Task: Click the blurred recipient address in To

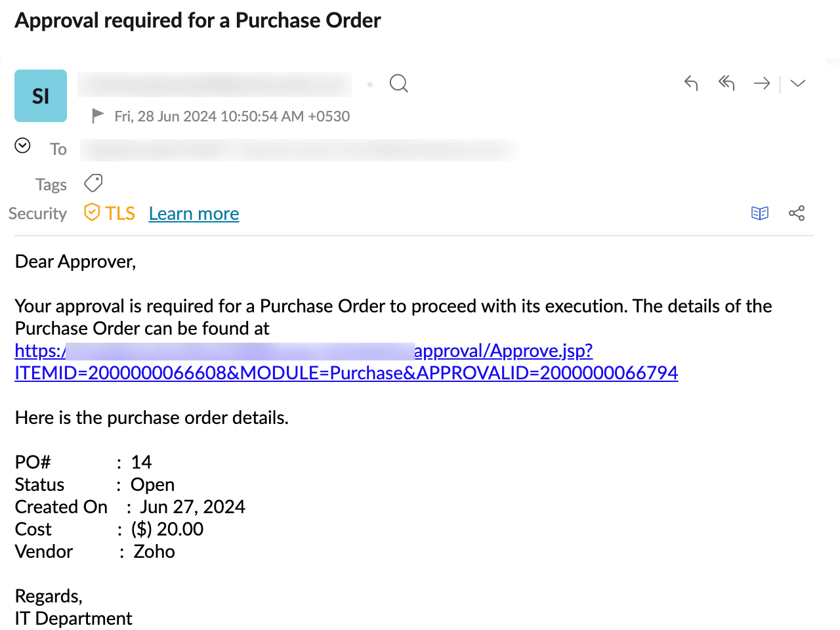Action: [x=299, y=150]
